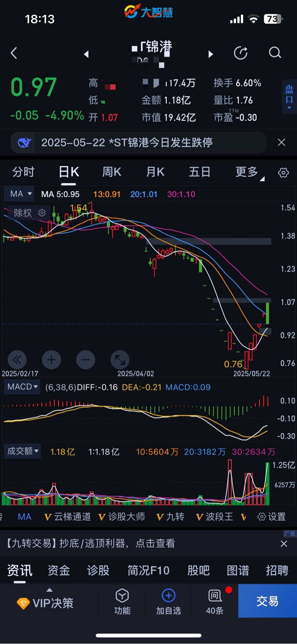
Task: Add stock to watchlist via 加自选
Action: point(168,601)
